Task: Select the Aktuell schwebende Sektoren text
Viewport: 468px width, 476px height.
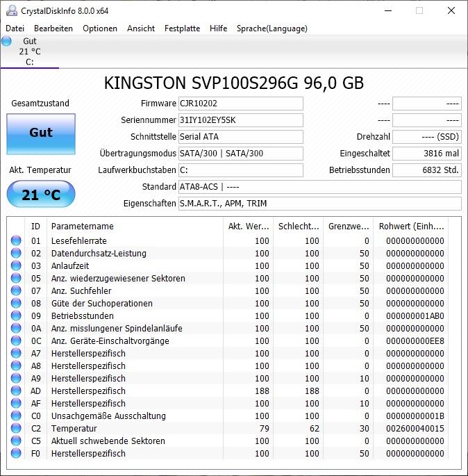Action: tap(108, 441)
